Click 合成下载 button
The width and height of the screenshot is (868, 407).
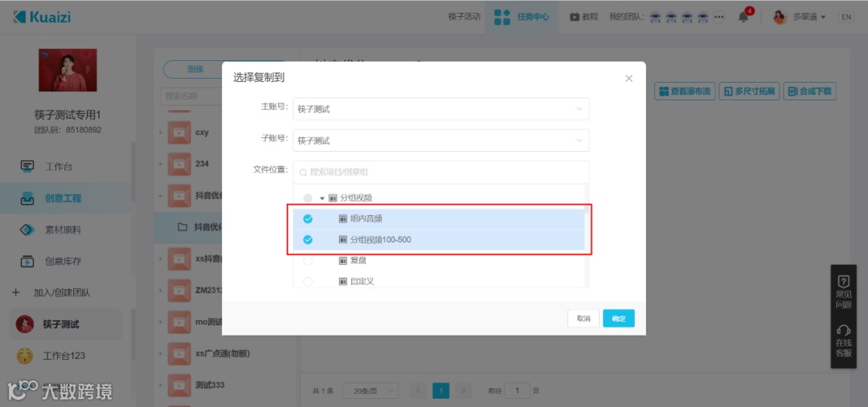click(810, 92)
